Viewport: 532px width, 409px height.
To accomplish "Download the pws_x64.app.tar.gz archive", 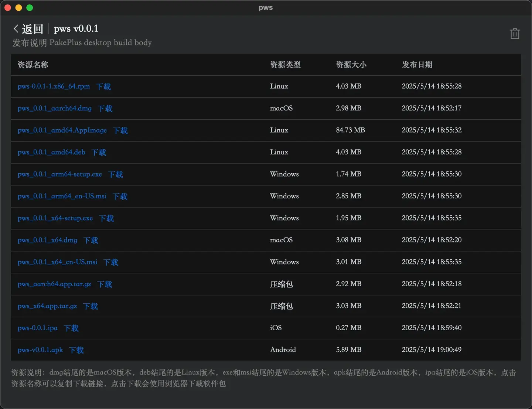I will (90, 306).
